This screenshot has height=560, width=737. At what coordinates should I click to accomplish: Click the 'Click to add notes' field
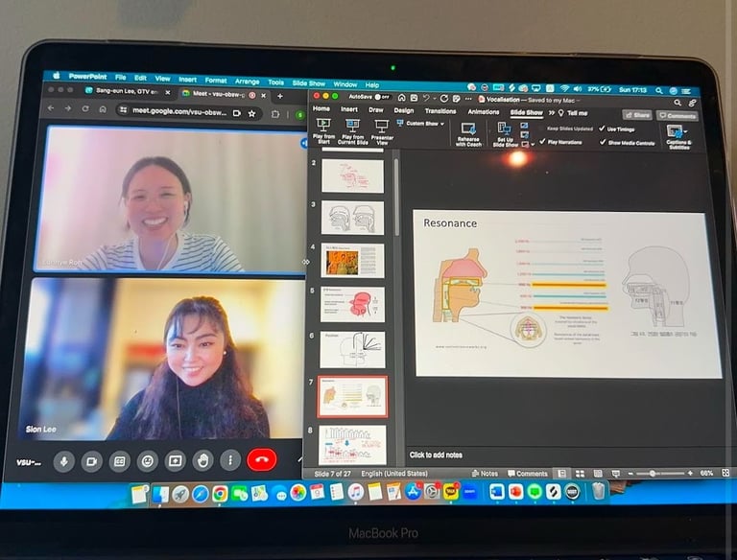436,455
